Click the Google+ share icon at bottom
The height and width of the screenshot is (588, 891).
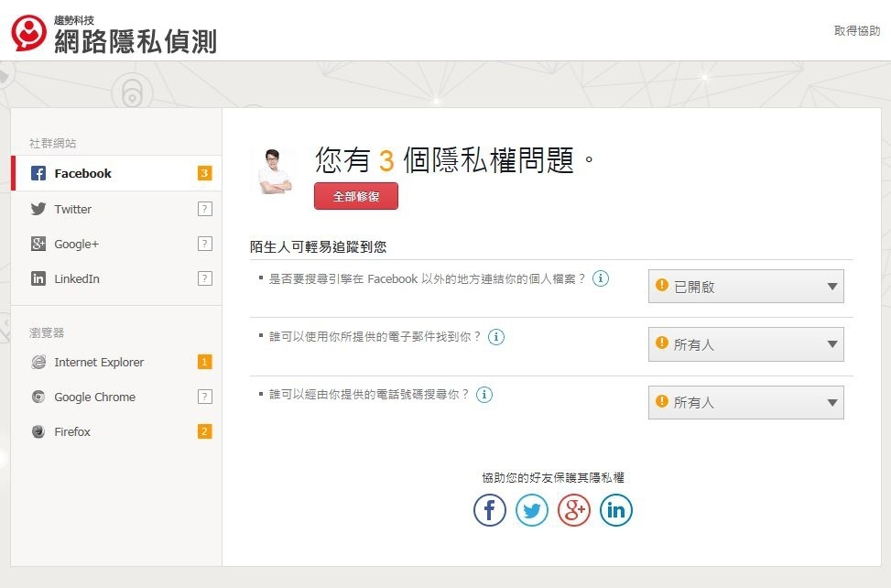[x=574, y=510]
